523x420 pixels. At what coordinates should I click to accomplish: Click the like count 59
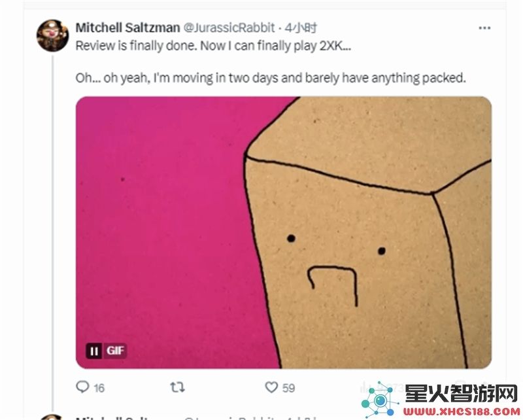pos(288,388)
